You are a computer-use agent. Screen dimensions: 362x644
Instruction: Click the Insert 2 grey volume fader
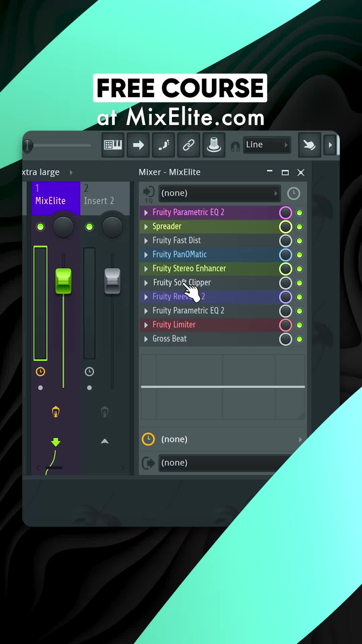click(112, 281)
